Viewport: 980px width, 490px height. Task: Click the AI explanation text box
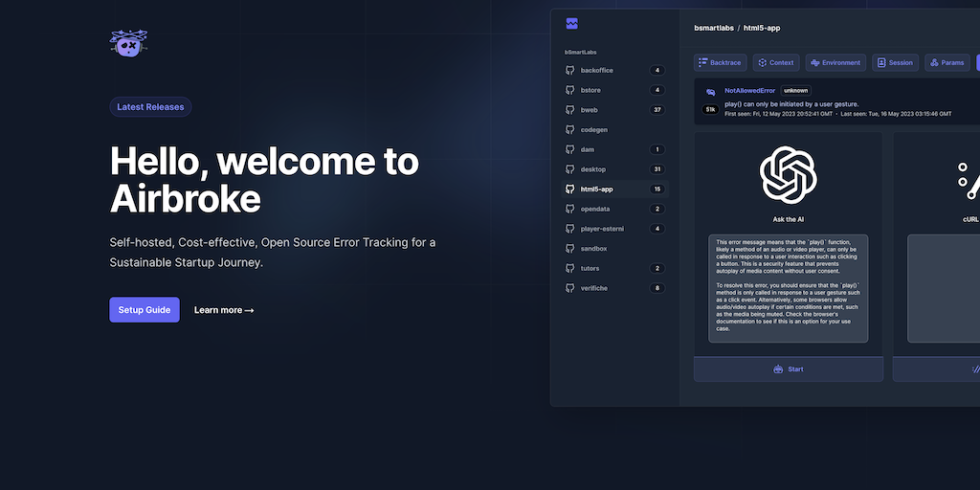pyautogui.click(x=788, y=288)
